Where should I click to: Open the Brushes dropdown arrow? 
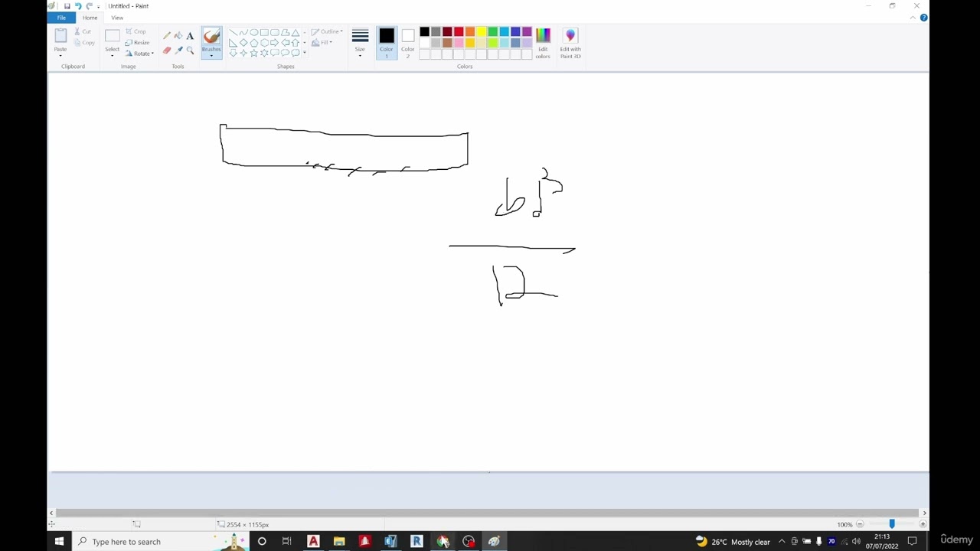[x=211, y=55]
